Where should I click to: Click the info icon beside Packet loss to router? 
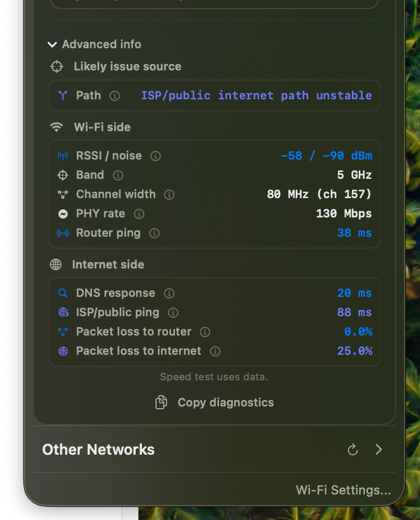click(x=205, y=332)
